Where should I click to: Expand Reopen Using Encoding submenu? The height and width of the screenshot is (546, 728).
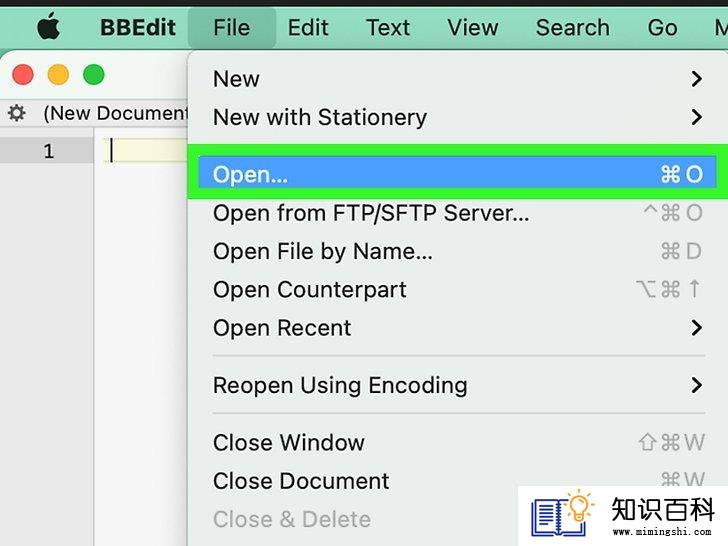tap(696, 385)
